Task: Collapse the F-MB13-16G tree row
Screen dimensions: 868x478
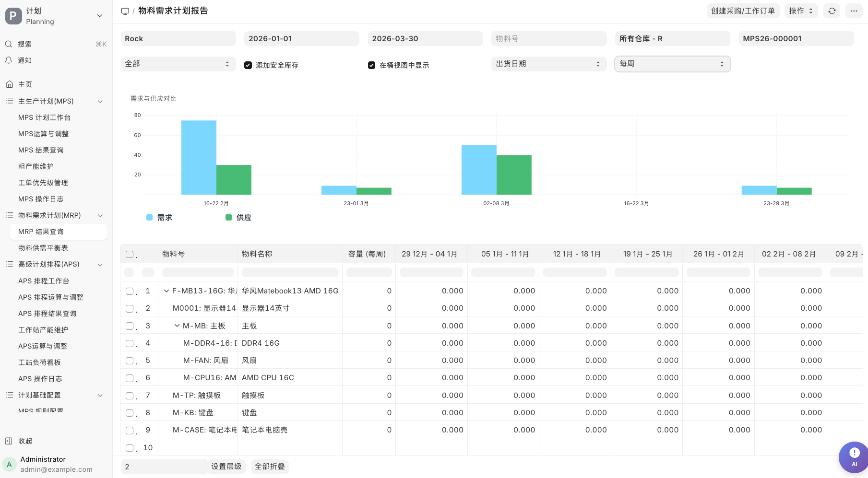Action: click(x=166, y=291)
